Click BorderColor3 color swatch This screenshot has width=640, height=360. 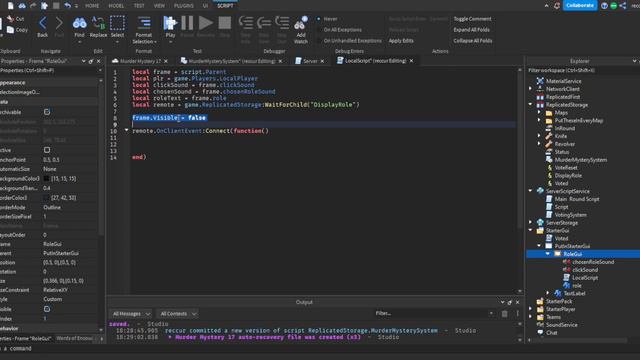click(46, 198)
